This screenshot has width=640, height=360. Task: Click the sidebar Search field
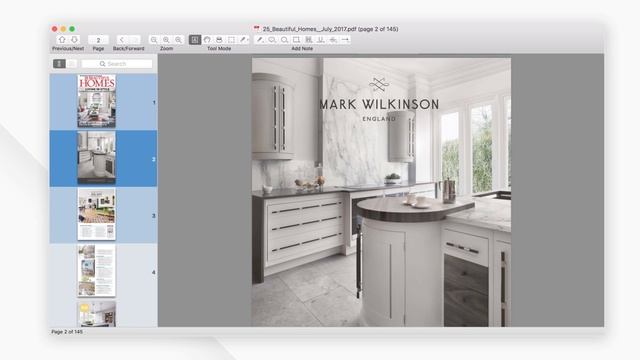(x=117, y=64)
